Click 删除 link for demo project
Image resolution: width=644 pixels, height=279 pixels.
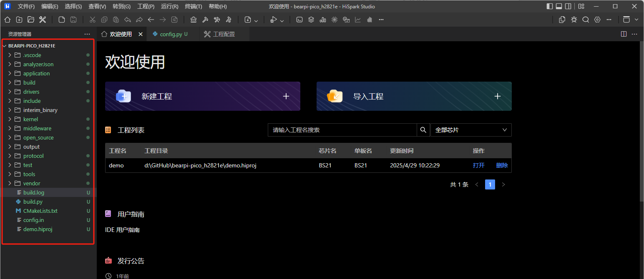pos(502,165)
